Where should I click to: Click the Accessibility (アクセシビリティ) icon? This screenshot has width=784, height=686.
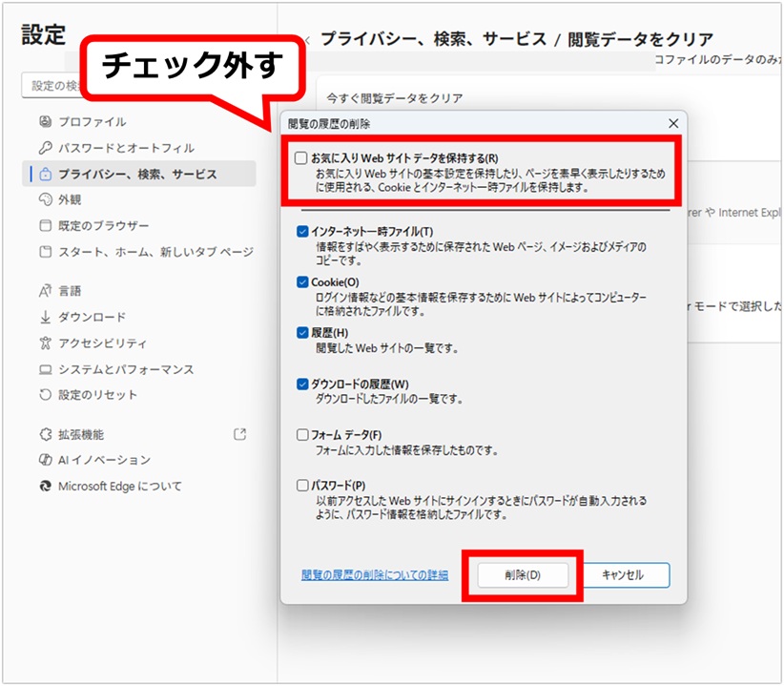45,343
